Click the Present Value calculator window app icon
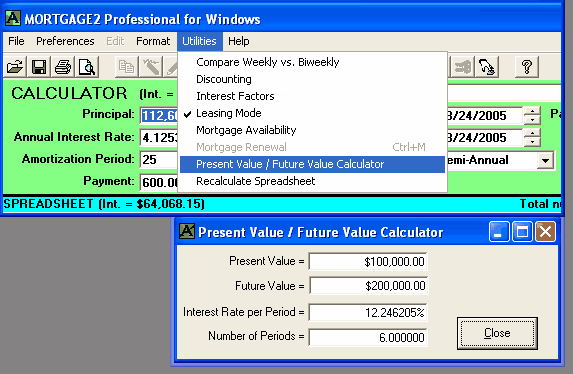 [x=187, y=231]
